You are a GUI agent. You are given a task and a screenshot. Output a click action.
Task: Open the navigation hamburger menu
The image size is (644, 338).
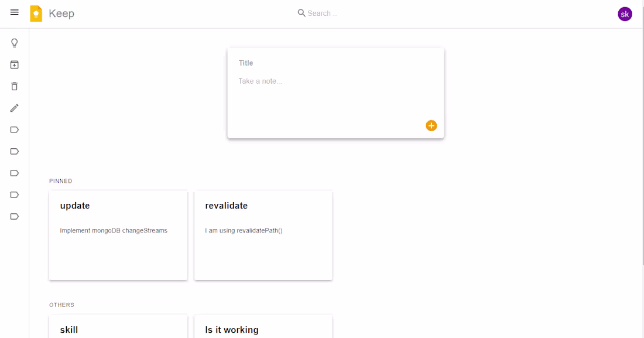(14, 12)
